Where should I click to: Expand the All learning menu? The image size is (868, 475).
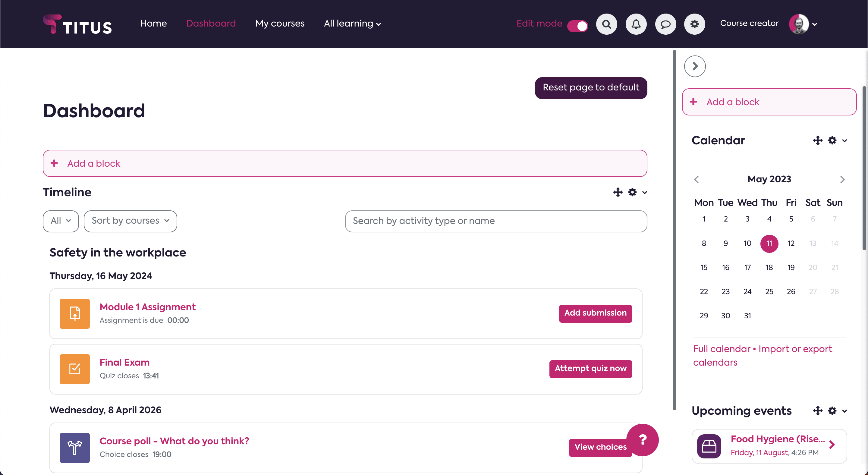click(x=352, y=24)
